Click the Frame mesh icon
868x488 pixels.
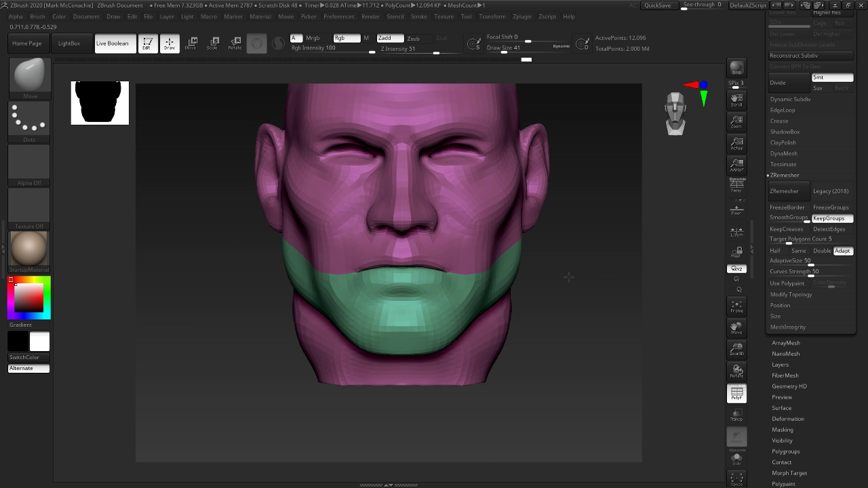[x=736, y=306]
